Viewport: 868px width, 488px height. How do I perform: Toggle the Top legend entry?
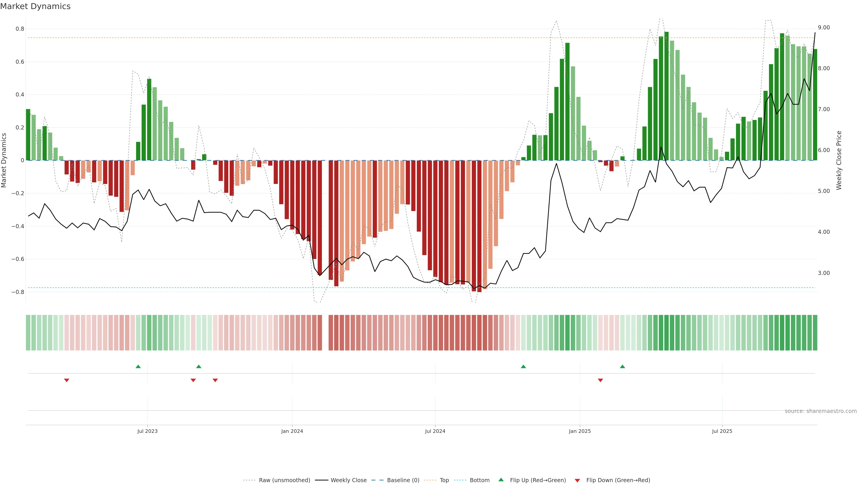pos(444,480)
